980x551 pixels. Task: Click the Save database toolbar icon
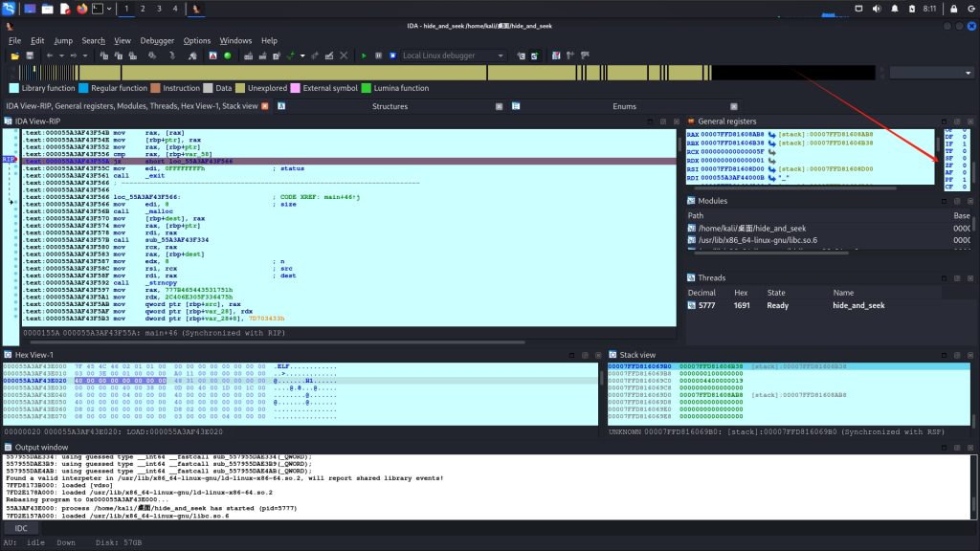[x=30, y=55]
